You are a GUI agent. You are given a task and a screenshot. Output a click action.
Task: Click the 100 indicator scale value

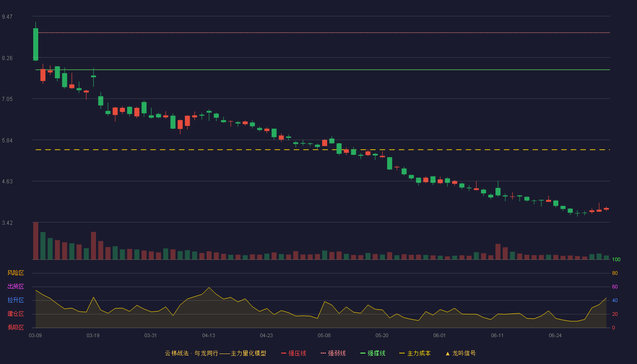coord(616,260)
